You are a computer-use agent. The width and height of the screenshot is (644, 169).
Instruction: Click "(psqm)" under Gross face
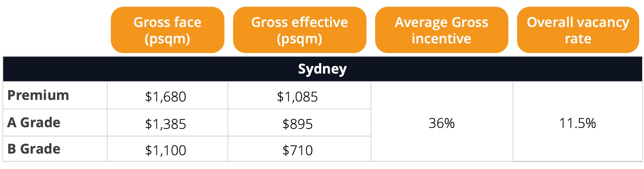point(167,39)
